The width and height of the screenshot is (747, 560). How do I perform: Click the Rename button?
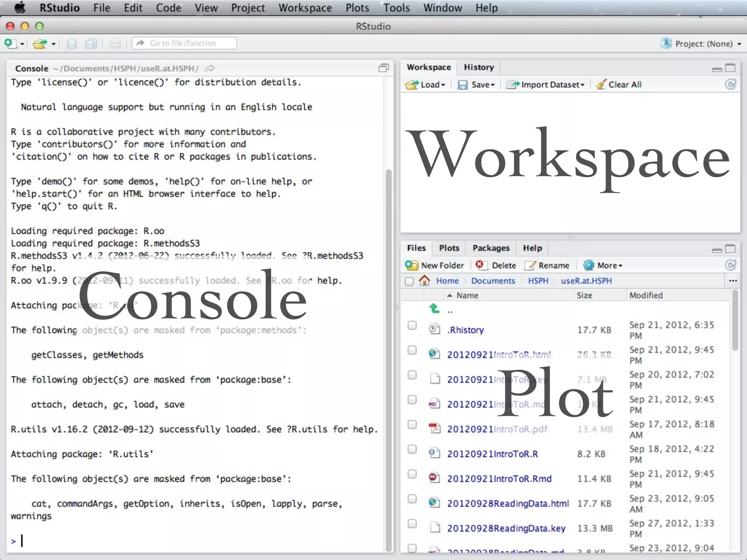547,265
